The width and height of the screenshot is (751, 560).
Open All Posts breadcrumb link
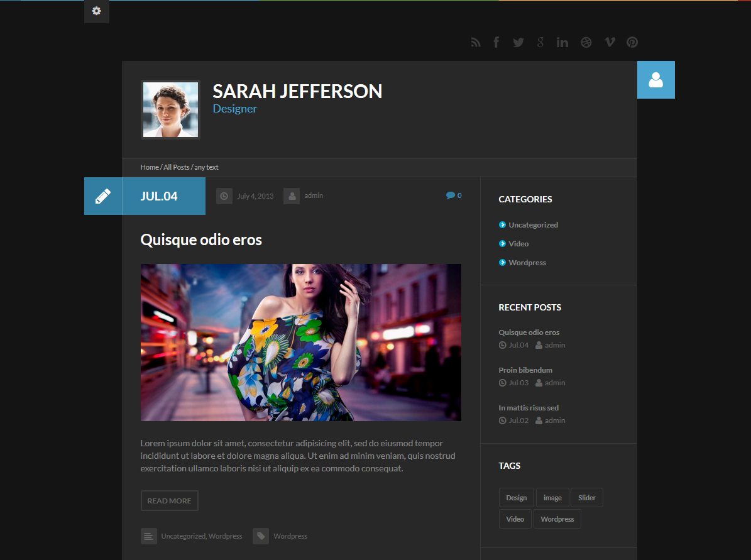click(x=176, y=167)
